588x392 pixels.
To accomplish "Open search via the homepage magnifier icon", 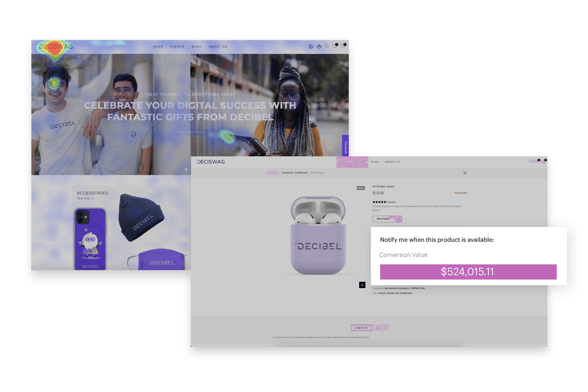I will 327,47.
